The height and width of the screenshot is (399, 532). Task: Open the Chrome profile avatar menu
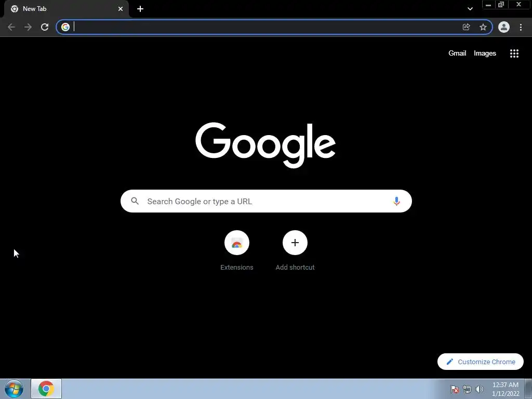pyautogui.click(x=504, y=27)
